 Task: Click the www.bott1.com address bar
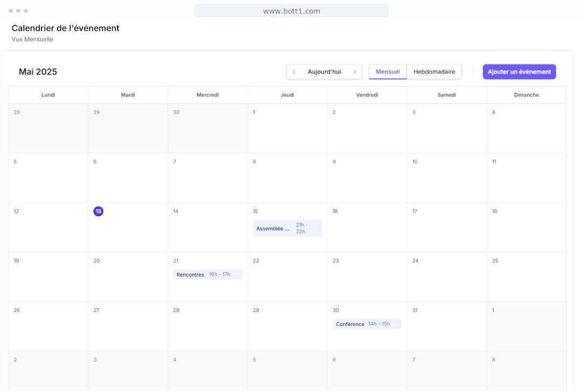pos(291,10)
